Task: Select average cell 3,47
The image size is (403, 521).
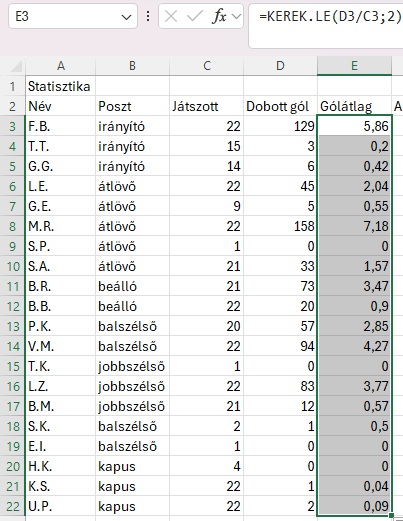Action: tap(354, 286)
